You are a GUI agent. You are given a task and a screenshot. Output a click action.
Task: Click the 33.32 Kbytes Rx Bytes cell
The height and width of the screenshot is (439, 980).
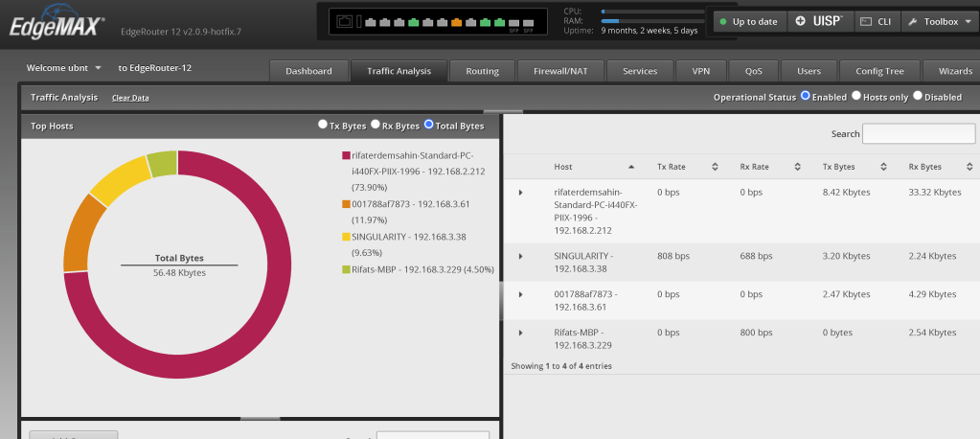[934, 193]
